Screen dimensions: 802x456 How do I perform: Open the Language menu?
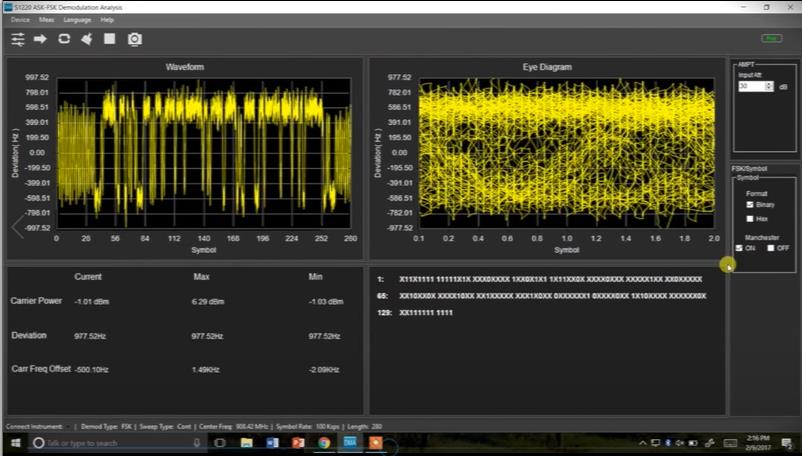(77, 19)
